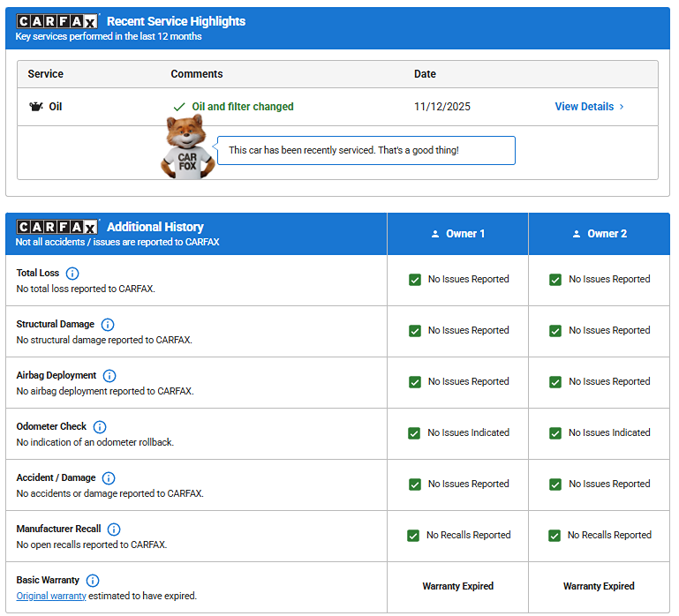Open the Manufacturer Recall info icon

114,530
